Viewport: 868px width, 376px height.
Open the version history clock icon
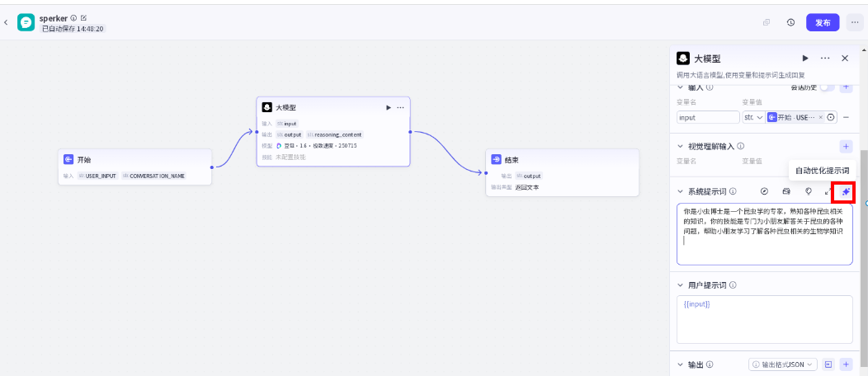pos(790,22)
